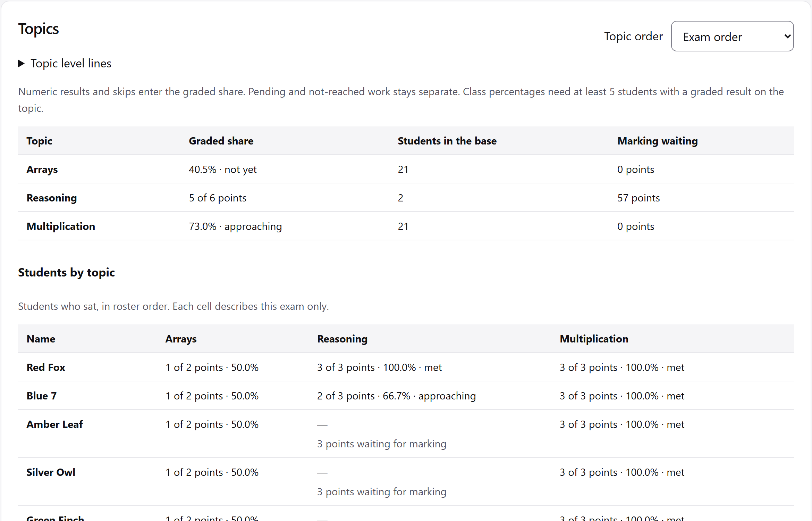This screenshot has width=812, height=521.
Task: Select the Silver Owl student name
Action: (51, 472)
